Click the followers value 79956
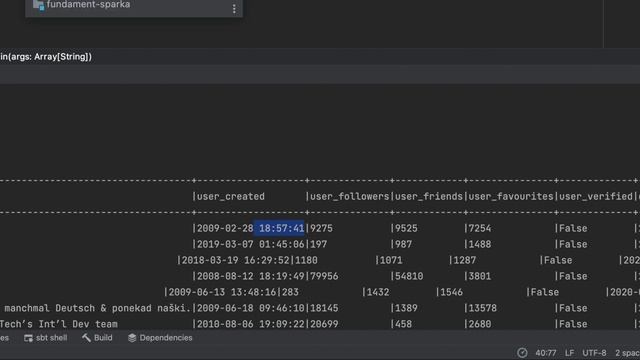640x360 pixels. tap(324, 276)
